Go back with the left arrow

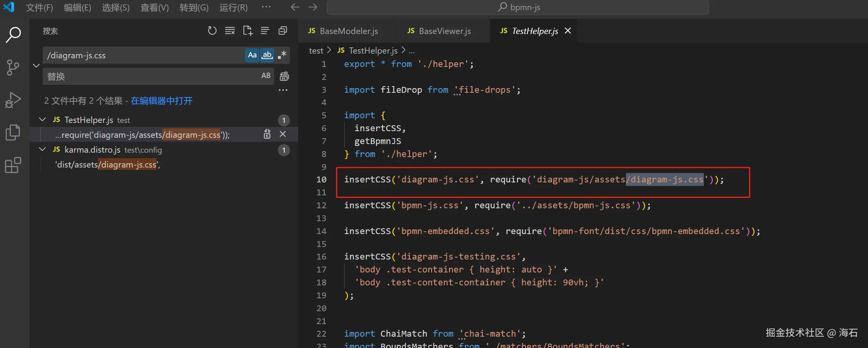(x=295, y=7)
